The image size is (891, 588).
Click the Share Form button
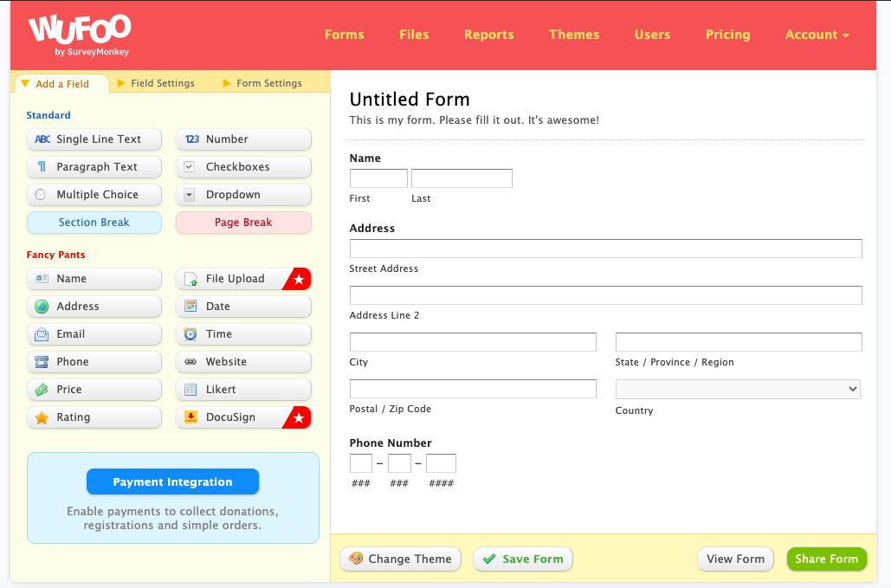(x=827, y=559)
